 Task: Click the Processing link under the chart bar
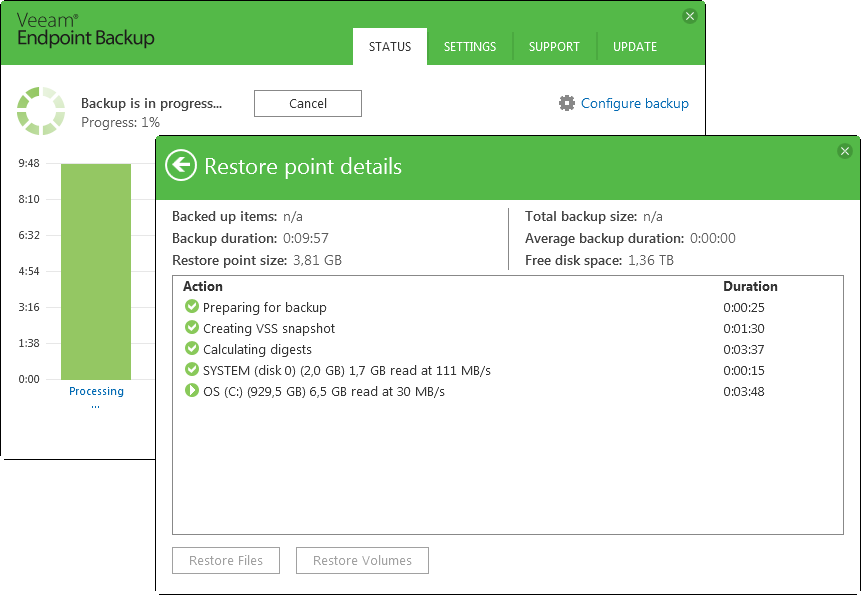(96, 391)
